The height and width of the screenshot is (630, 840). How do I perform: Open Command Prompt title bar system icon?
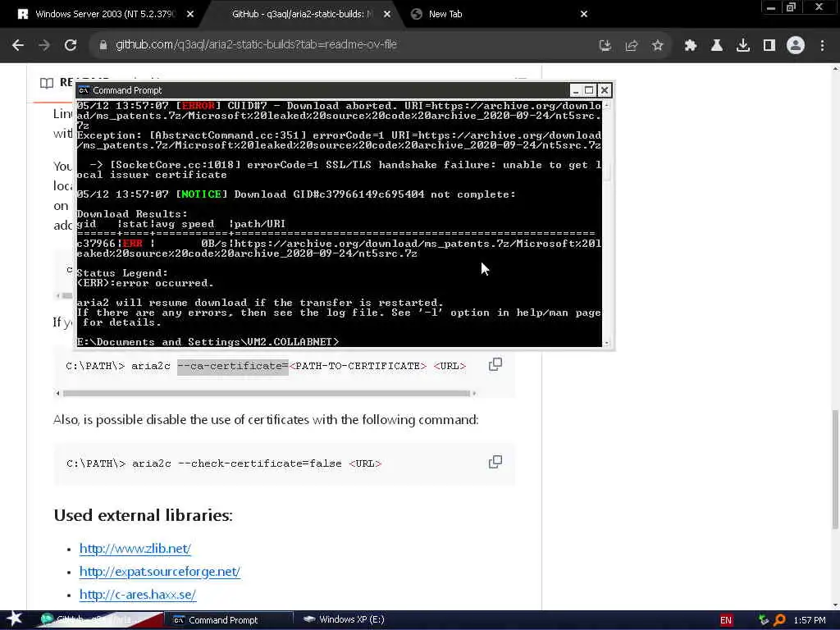pos(84,90)
